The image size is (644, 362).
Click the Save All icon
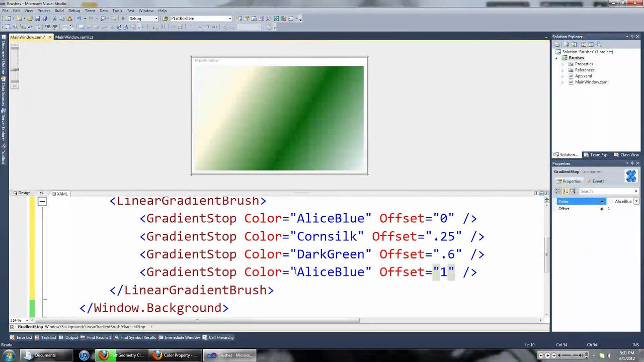coord(45,19)
